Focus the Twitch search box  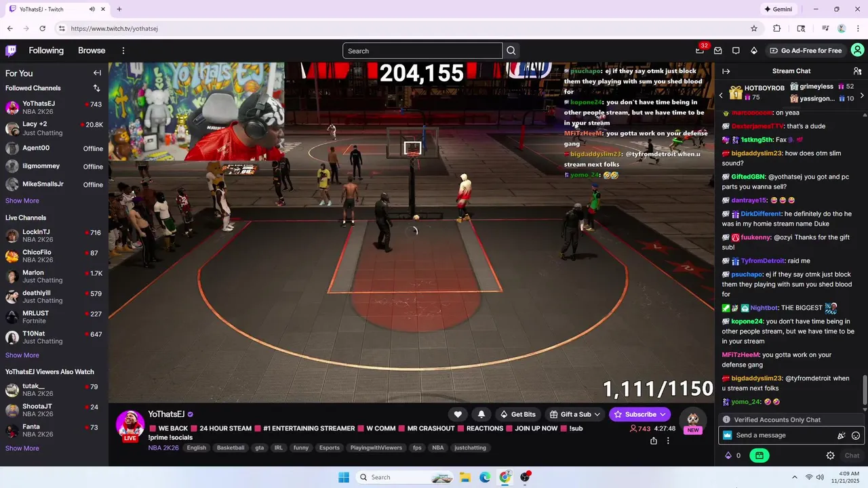point(422,51)
